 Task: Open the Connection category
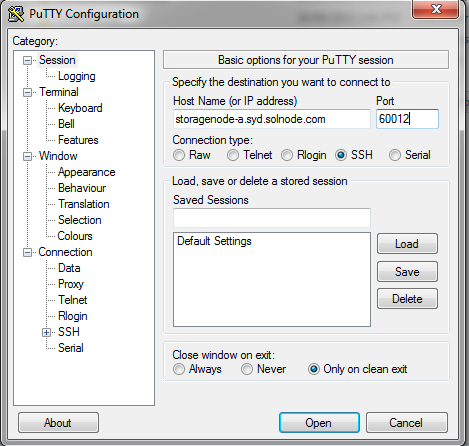click(65, 252)
